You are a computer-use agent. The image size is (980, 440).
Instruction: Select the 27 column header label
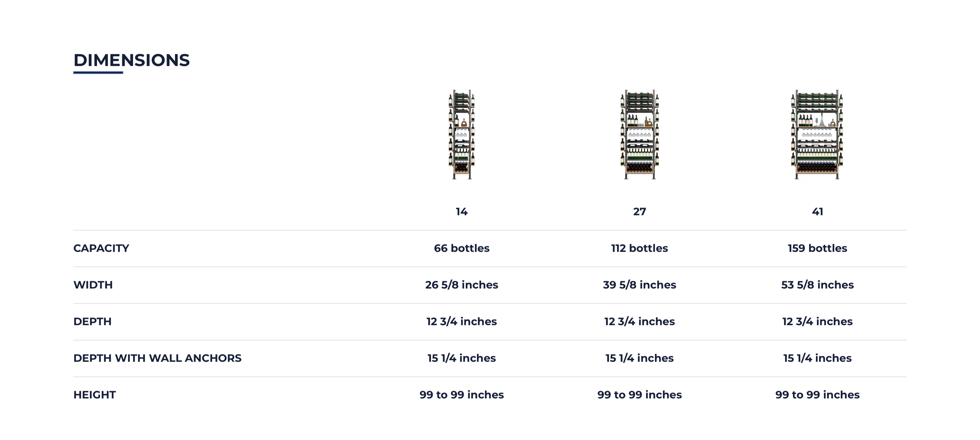click(640, 212)
